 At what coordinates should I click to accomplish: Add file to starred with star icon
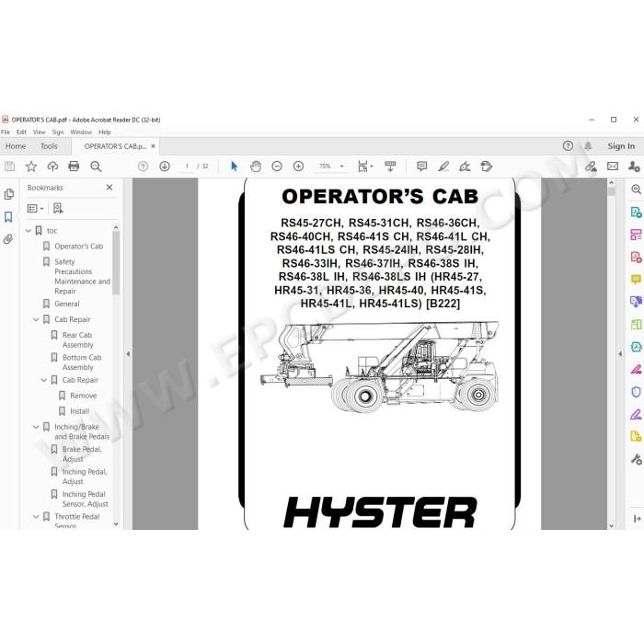click(30, 167)
